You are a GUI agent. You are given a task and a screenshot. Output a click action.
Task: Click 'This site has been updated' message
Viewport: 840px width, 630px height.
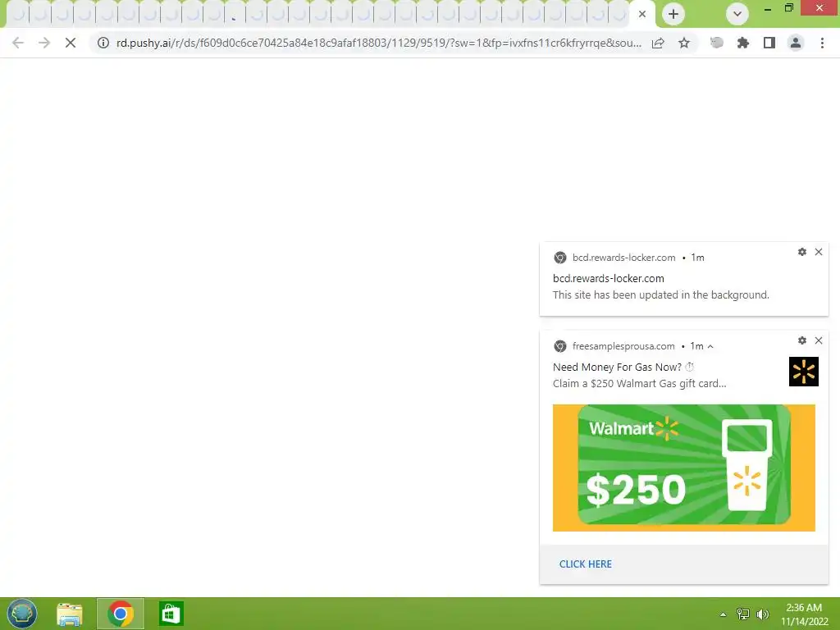click(x=660, y=294)
